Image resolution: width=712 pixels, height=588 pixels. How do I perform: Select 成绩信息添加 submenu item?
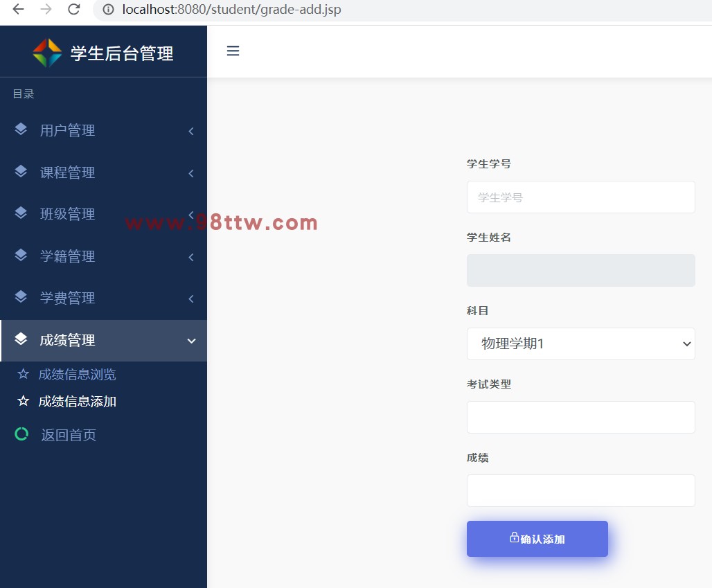point(77,402)
